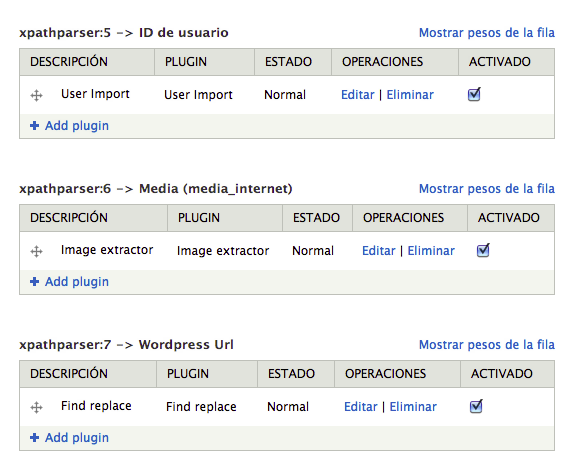Uncheck Activado for User Import plugin
Screen dimensions: 579x476
[x=474, y=95]
